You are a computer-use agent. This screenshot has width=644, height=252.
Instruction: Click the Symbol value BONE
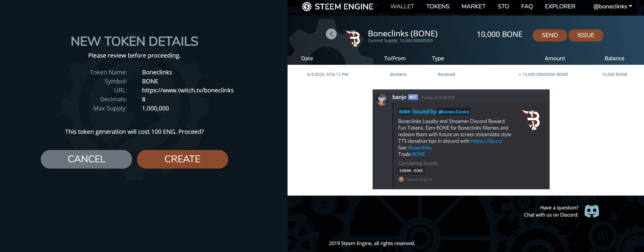click(150, 81)
